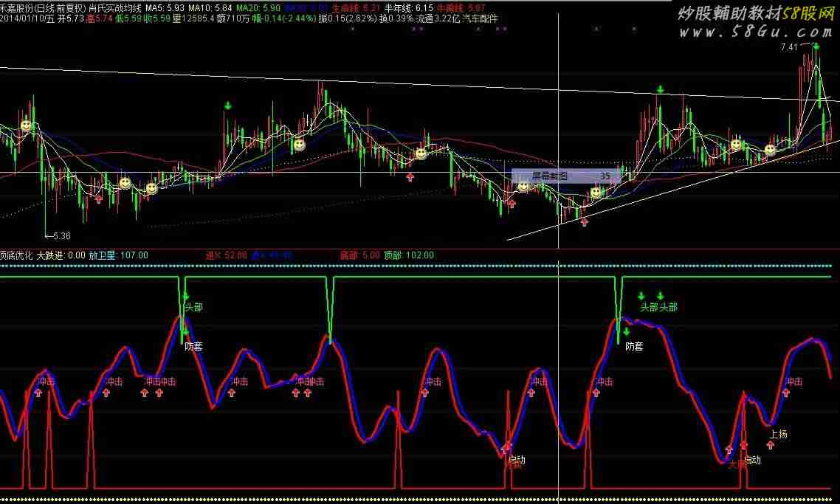The image size is (840, 504).
Task: Click the 开5.73 open price
Action: [x=71, y=18]
